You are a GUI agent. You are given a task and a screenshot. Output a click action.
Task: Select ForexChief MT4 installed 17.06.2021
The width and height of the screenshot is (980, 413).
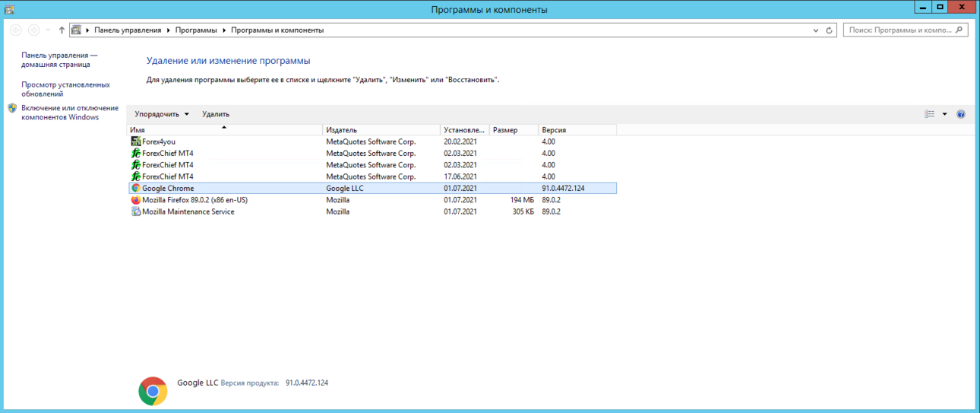point(371,176)
